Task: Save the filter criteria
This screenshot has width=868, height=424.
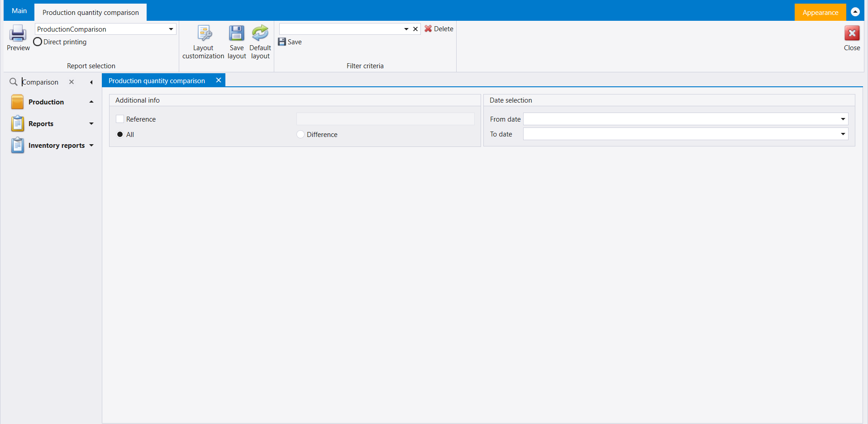Action: coord(290,42)
